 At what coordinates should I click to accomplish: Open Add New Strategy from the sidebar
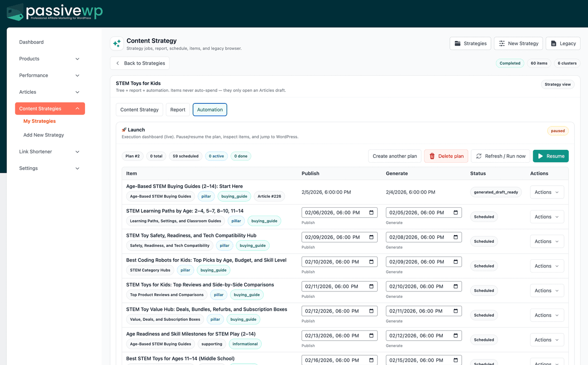tap(43, 135)
